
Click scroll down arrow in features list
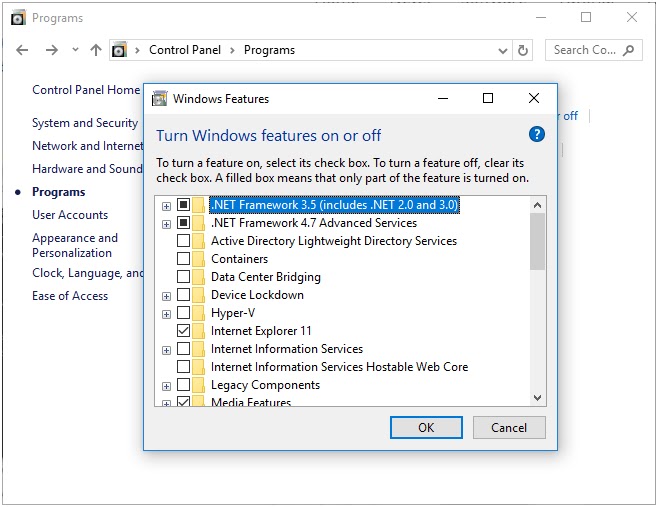click(x=538, y=397)
